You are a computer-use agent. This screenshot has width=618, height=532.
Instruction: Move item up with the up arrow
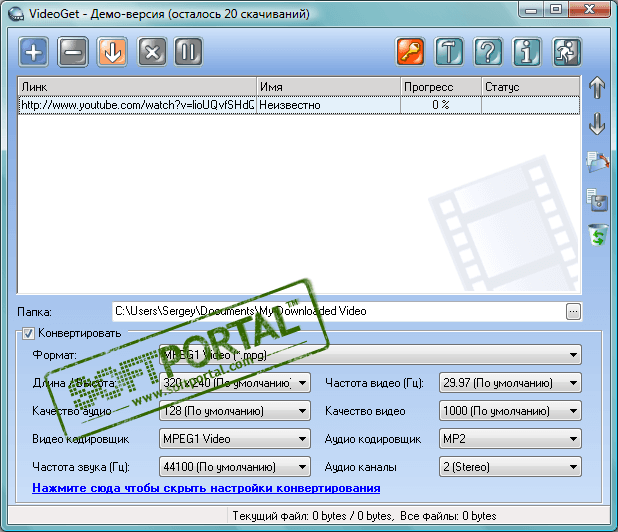click(597, 87)
